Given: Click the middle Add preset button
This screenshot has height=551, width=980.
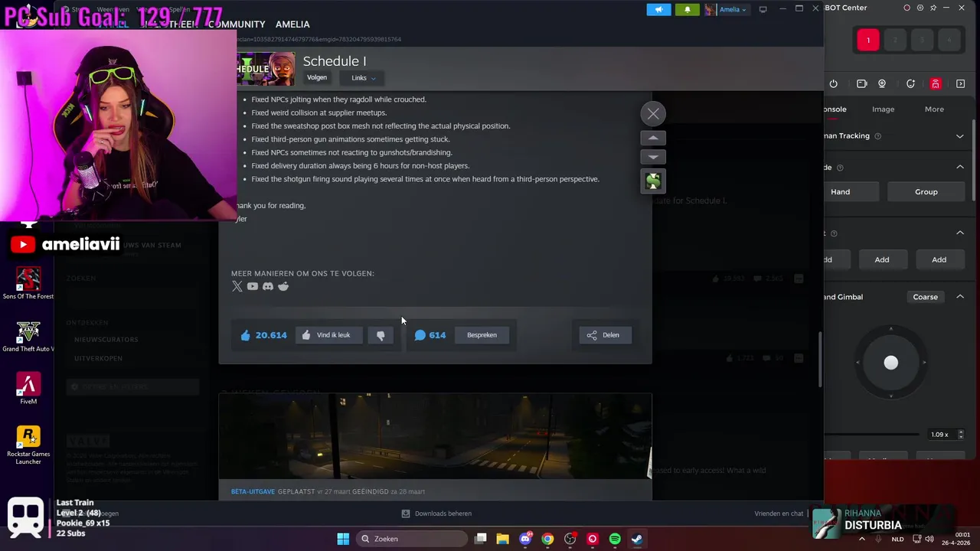Looking at the screenshot, I should point(881,260).
